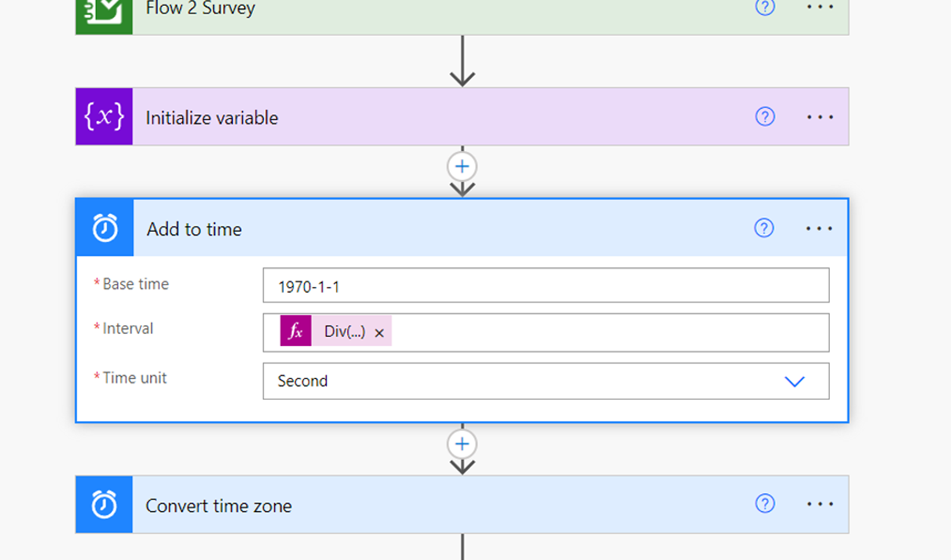Click the fx expression icon in Interval
Viewport: 951px width, 560px height.
tap(296, 332)
